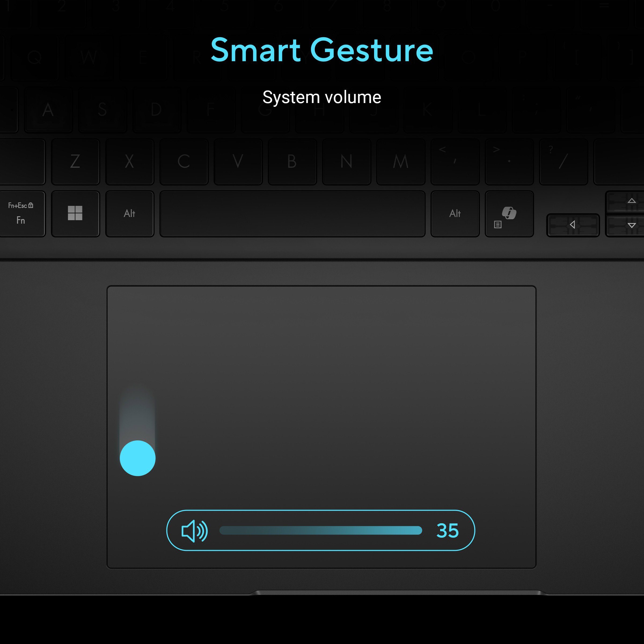
Task: Click the volume slider bar
Action: 320,530
